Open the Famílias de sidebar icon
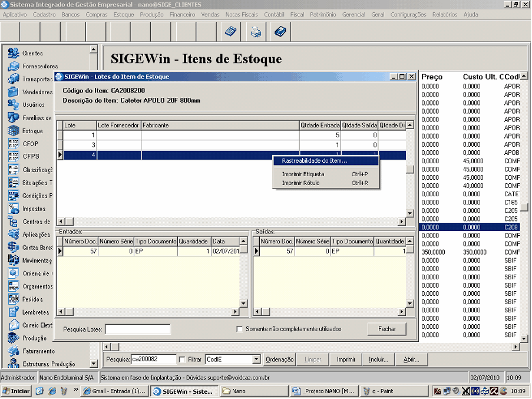 point(13,118)
